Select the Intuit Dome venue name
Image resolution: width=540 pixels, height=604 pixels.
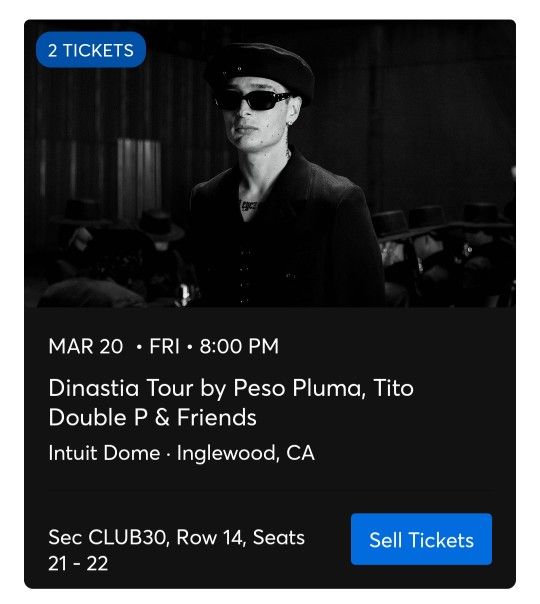(104, 453)
